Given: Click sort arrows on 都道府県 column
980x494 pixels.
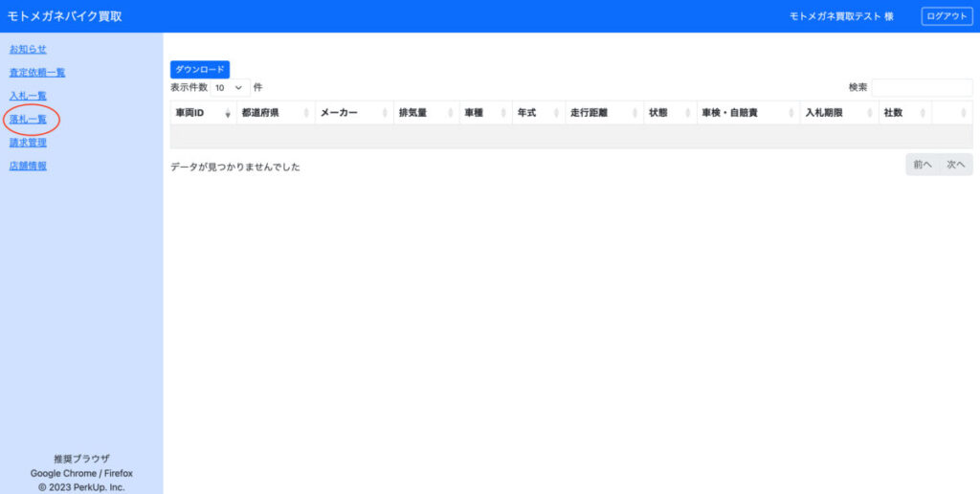Looking at the screenshot, I should [x=306, y=113].
